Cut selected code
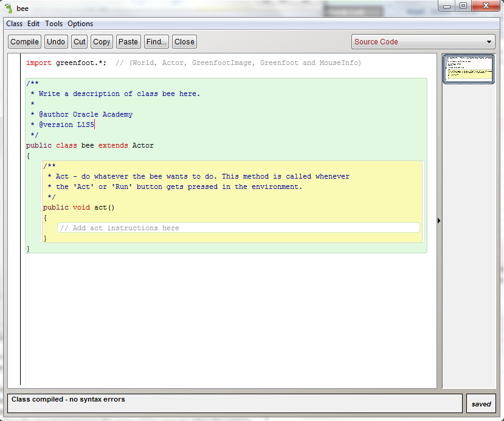 (x=79, y=41)
